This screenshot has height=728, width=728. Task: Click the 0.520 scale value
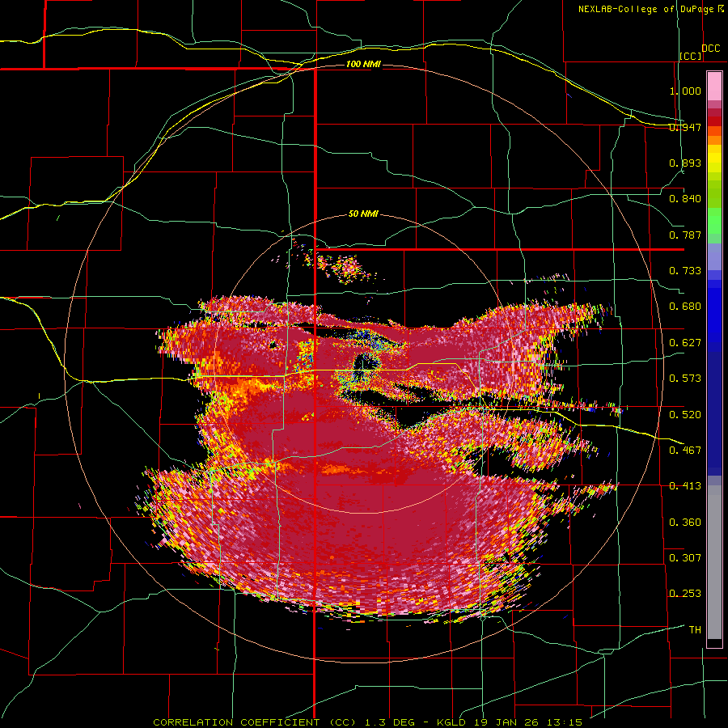pos(685,414)
